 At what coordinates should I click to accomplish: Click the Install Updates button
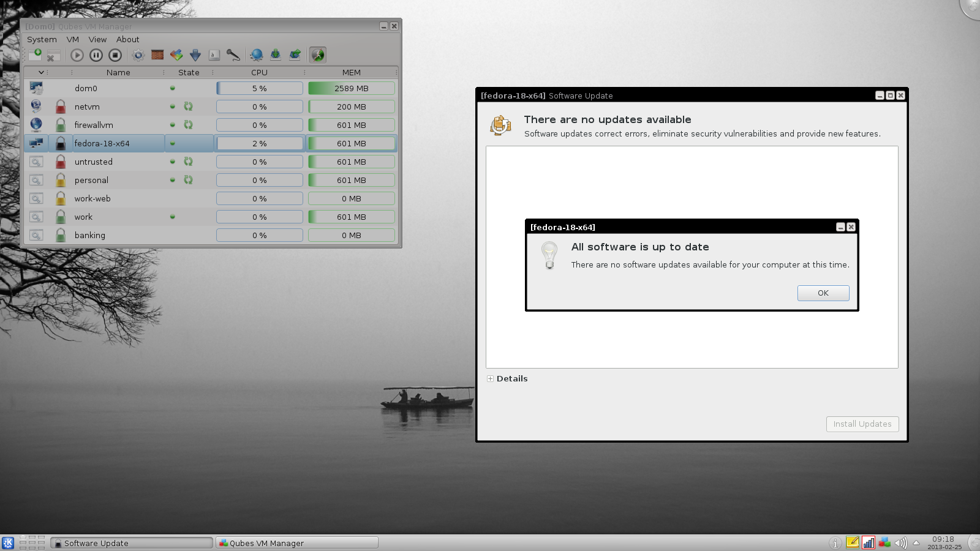click(862, 424)
